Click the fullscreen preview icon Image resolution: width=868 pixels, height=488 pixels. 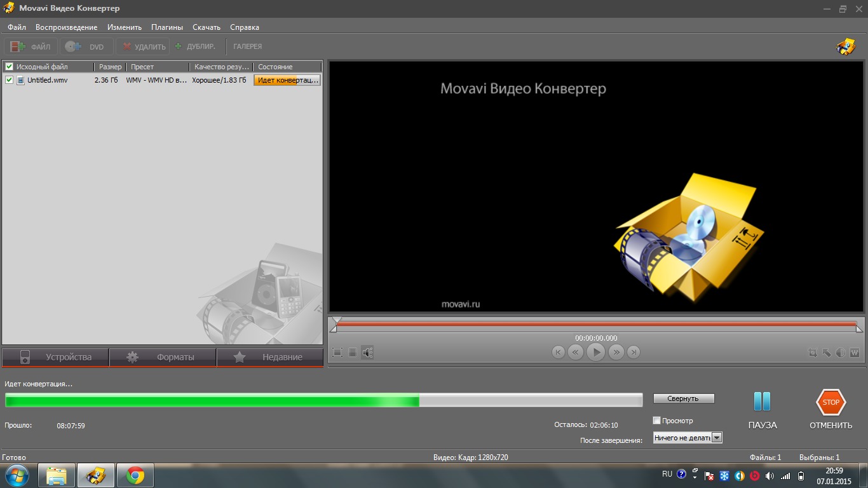[x=337, y=352]
